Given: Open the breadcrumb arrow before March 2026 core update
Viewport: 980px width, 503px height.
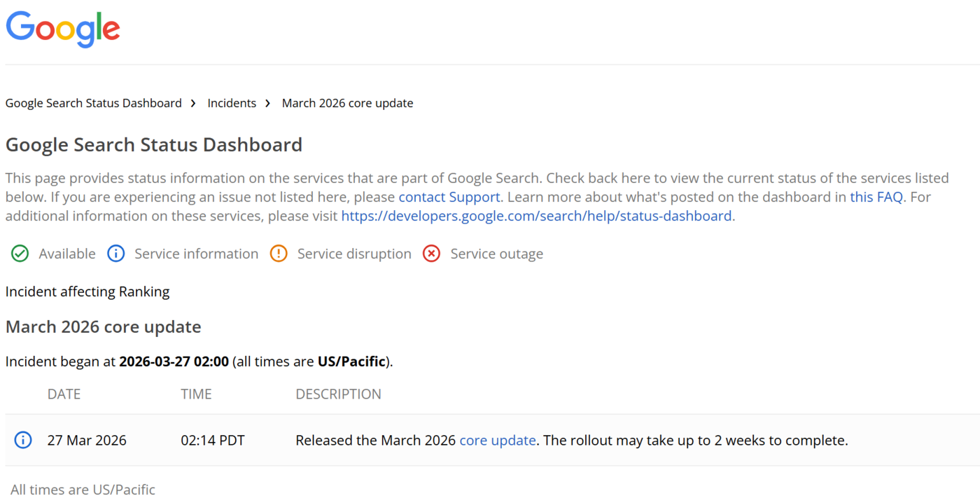Looking at the screenshot, I should click(268, 102).
